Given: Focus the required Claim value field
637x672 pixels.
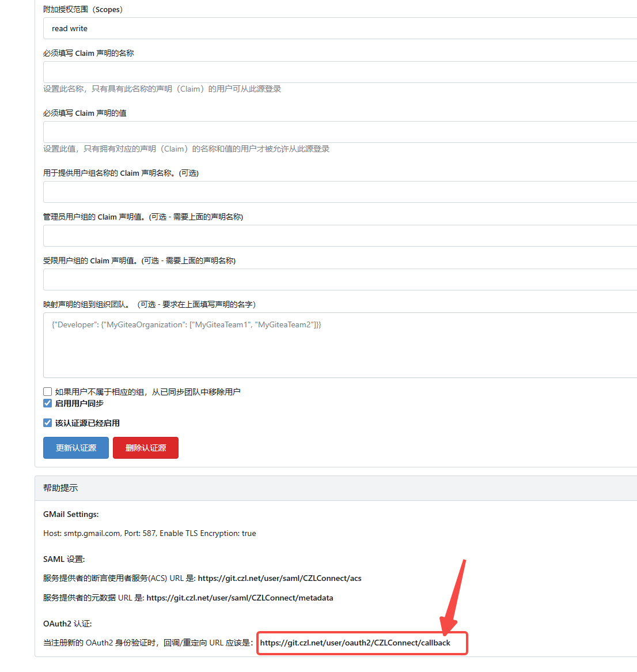Looking at the screenshot, I should pyautogui.click(x=340, y=132).
